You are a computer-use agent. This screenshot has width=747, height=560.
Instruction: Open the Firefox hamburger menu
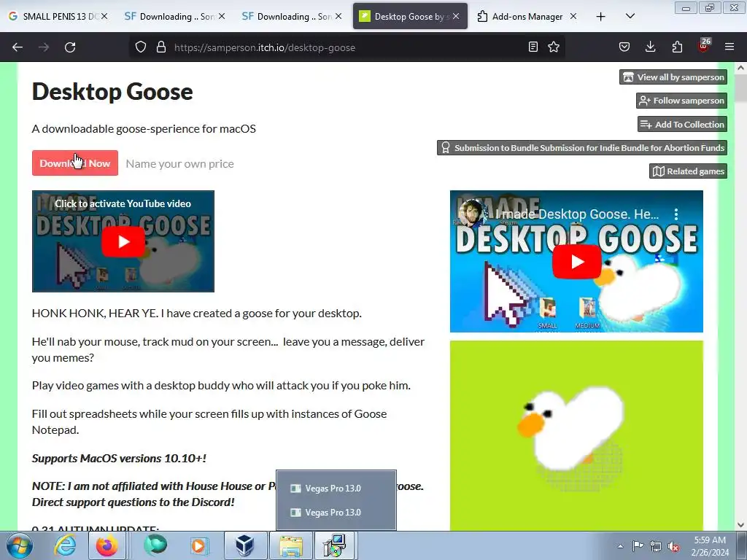coord(729,47)
